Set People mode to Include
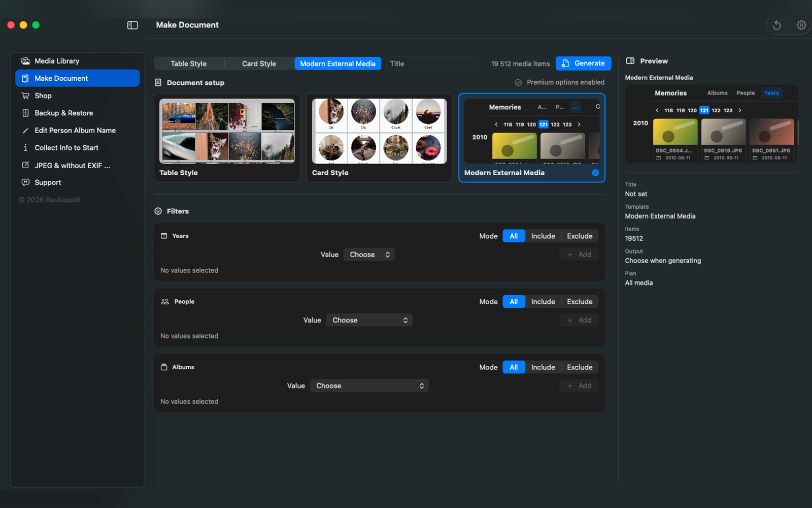 coord(543,301)
